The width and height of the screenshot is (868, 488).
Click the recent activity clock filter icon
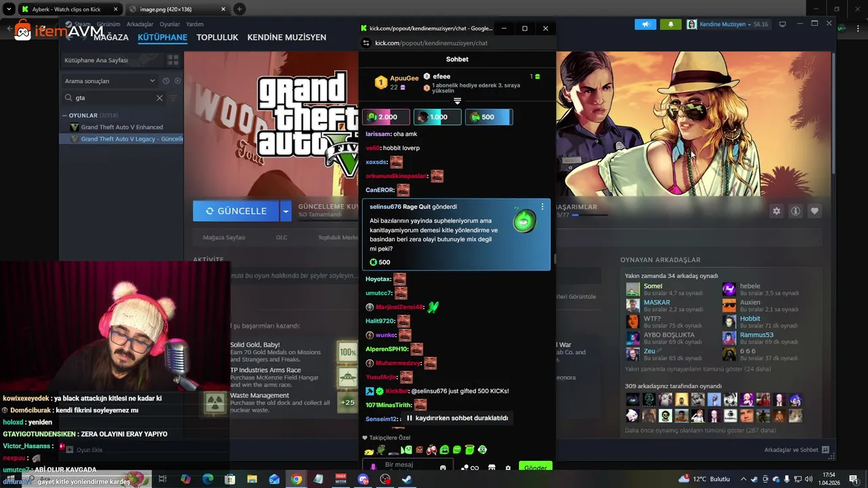pos(166,81)
